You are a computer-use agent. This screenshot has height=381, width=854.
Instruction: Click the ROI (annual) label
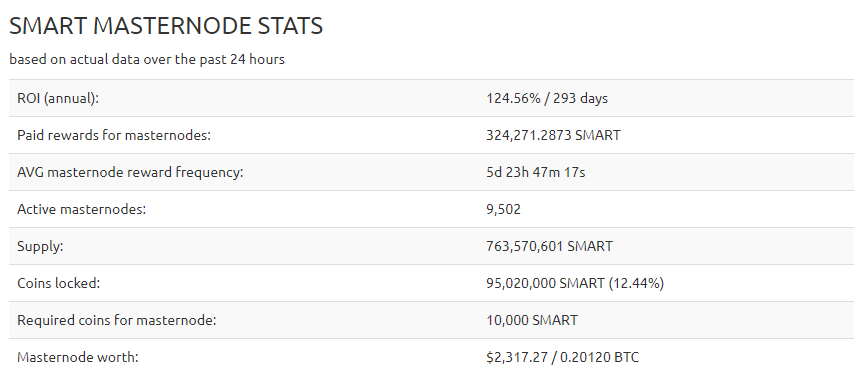pyautogui.click(x=58, y=99)
